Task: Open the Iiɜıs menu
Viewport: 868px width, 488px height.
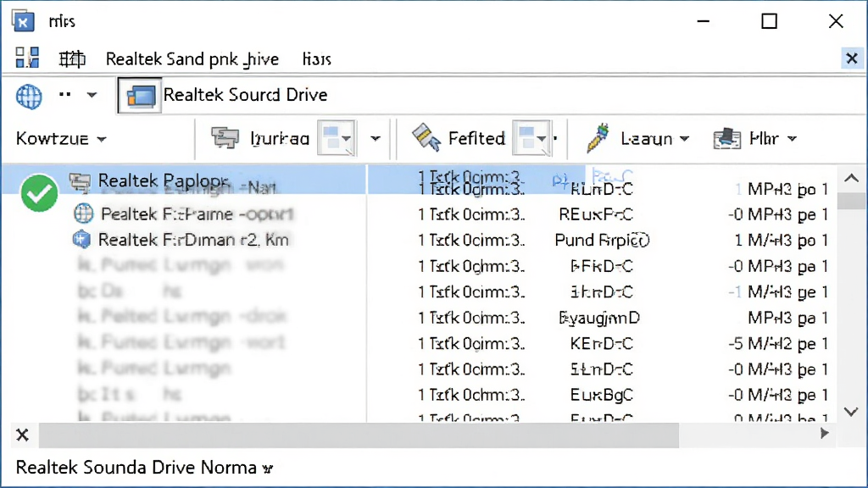Action: tap(317, 59)
